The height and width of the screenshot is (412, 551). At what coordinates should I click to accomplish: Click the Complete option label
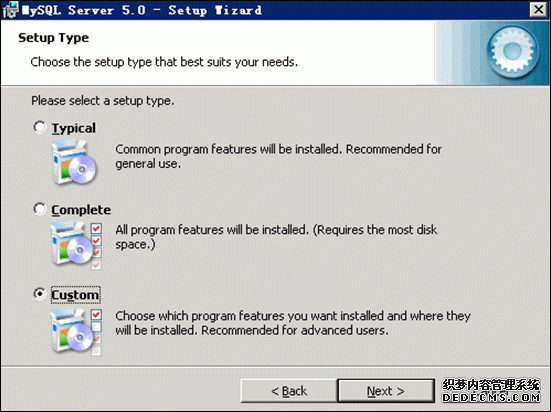(81, 210)
